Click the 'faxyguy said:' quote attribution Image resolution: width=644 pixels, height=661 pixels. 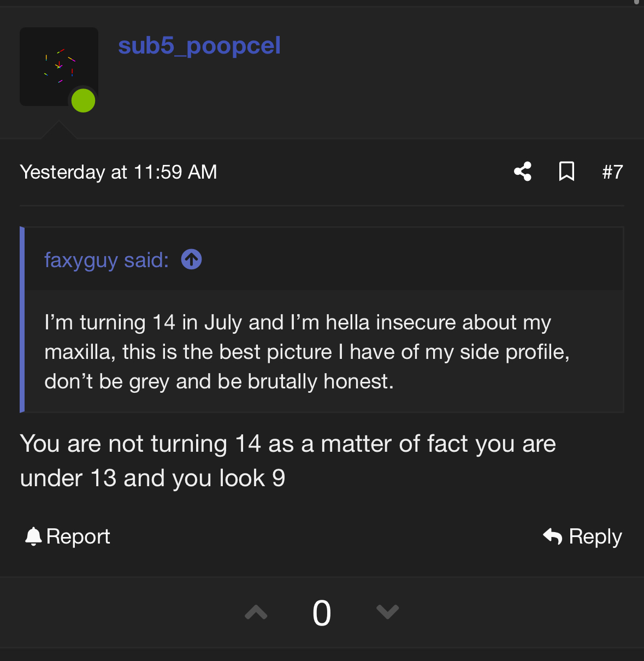(107, 260)
